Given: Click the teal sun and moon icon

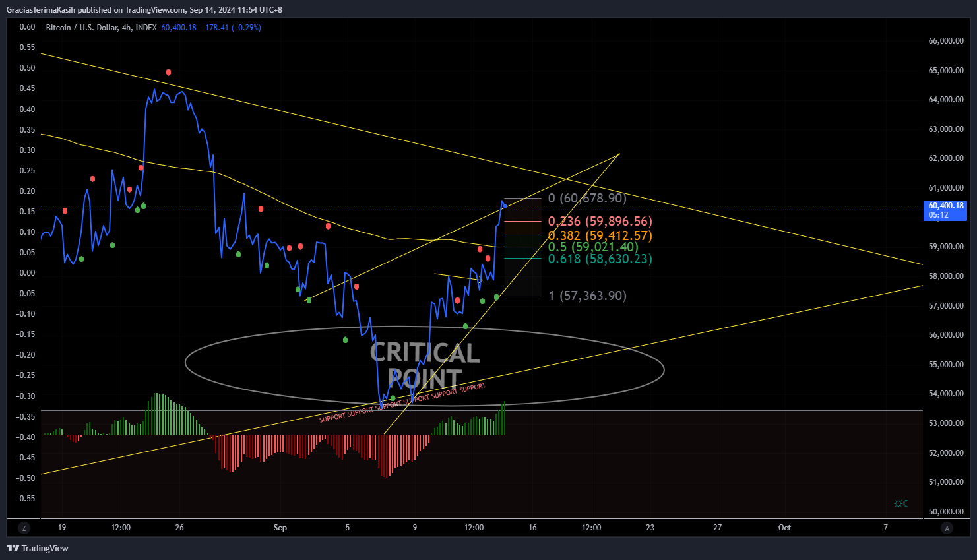Looking at the screenshot, I should [x=901, y=503].
